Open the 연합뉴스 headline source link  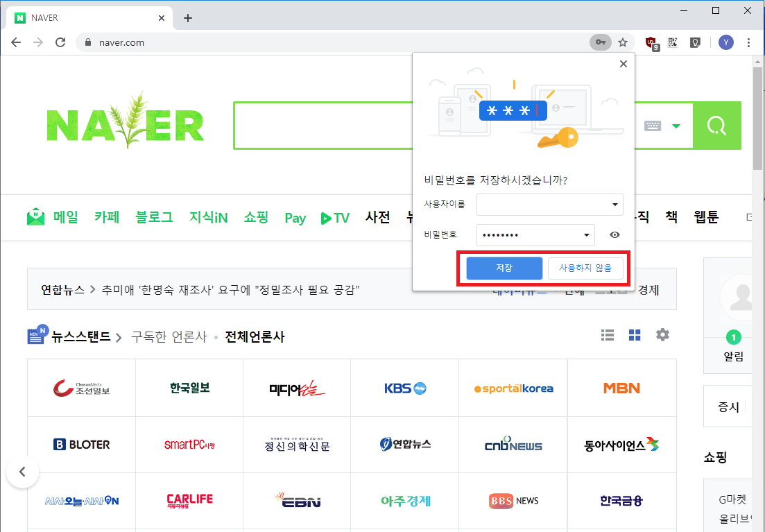pyautogui.click(x=62, y=290)
